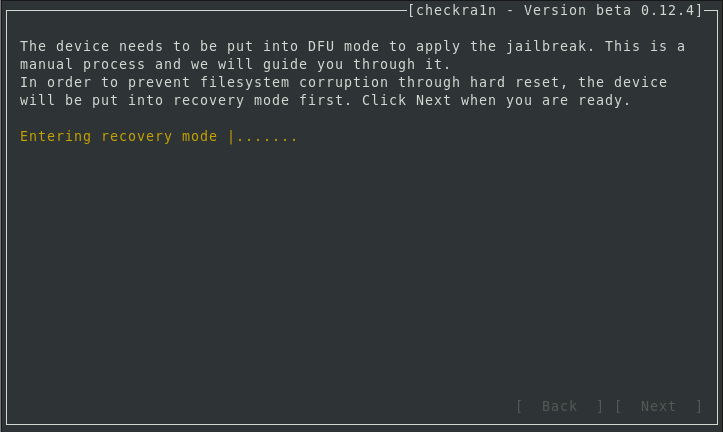Click the left bracket of the Back button
This screenshot has width=723, height=432.
pyautogui.click(x=520, y=406)
